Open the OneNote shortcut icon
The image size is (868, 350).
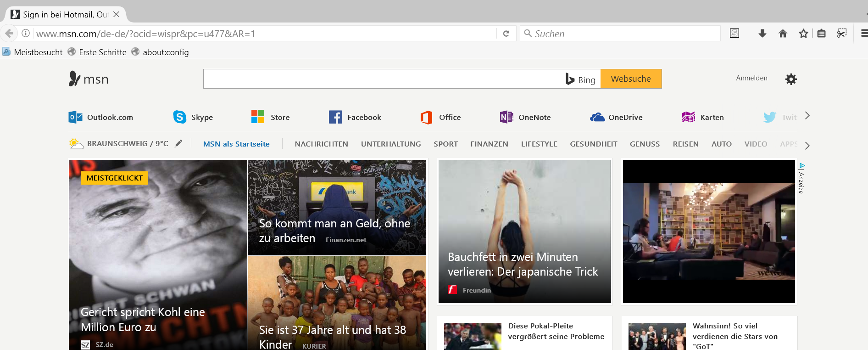(506, 117)
